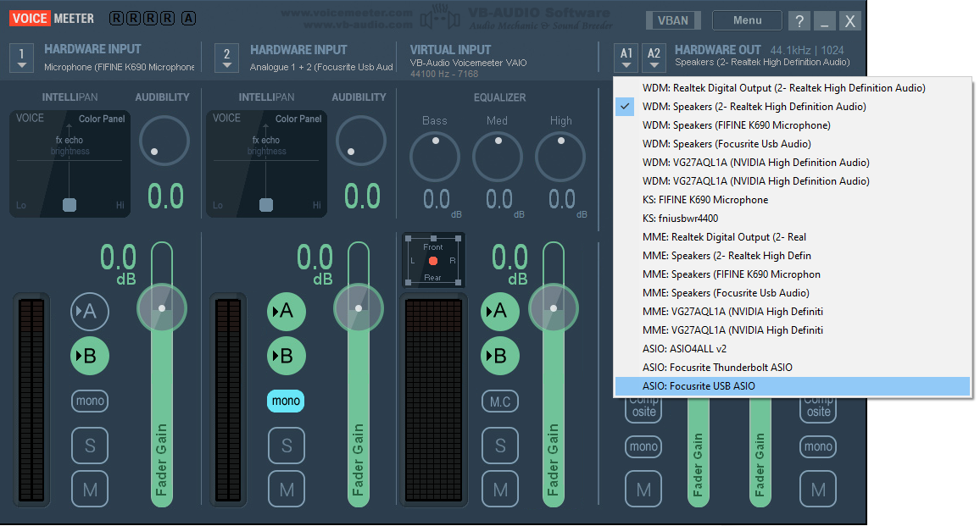
Task: Toggle B bus routing on virtual input
Action: click(500, 356)
